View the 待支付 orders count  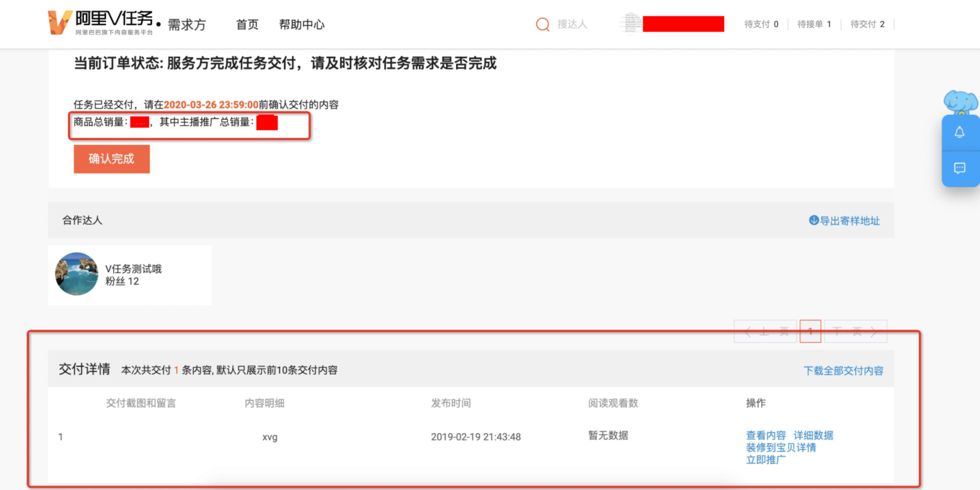(761, 25)
